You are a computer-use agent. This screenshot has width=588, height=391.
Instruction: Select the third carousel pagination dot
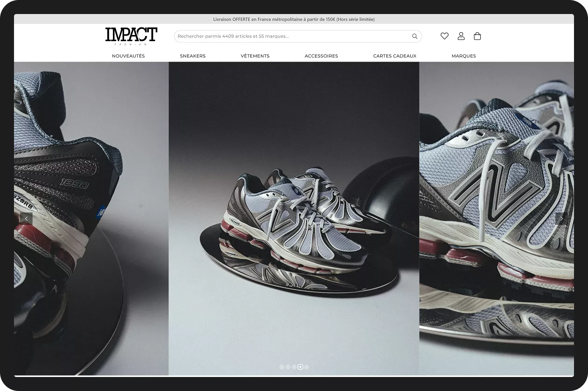click(294, 367)
